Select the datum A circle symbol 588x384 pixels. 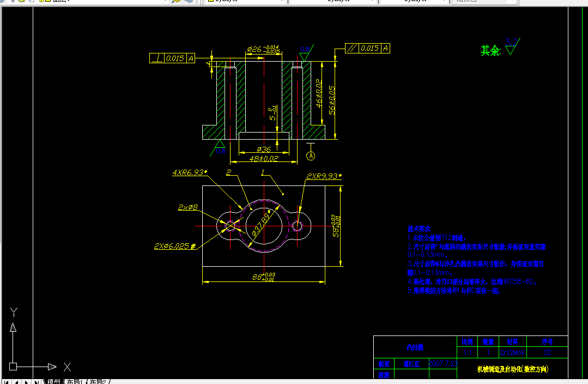(x=311, y=156)
